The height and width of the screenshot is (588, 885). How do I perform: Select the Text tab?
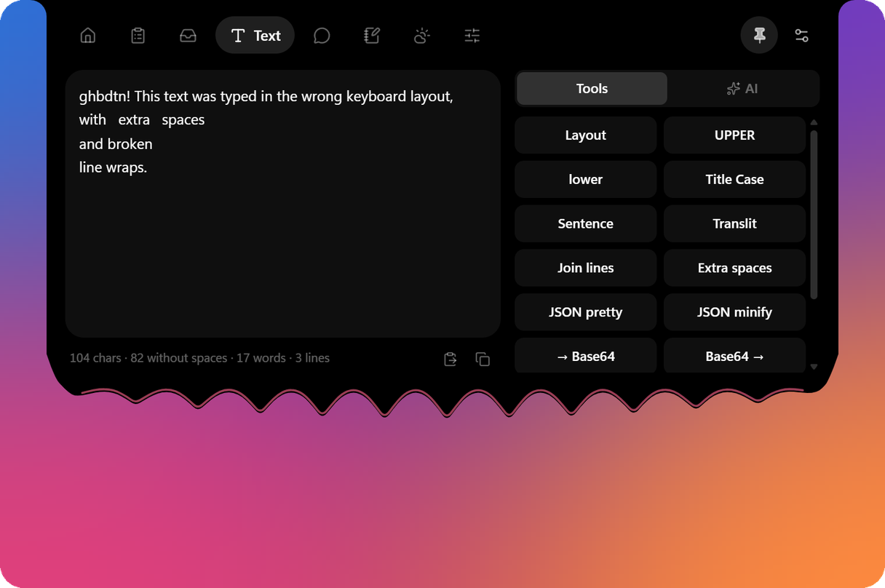[x=255, y=36]
